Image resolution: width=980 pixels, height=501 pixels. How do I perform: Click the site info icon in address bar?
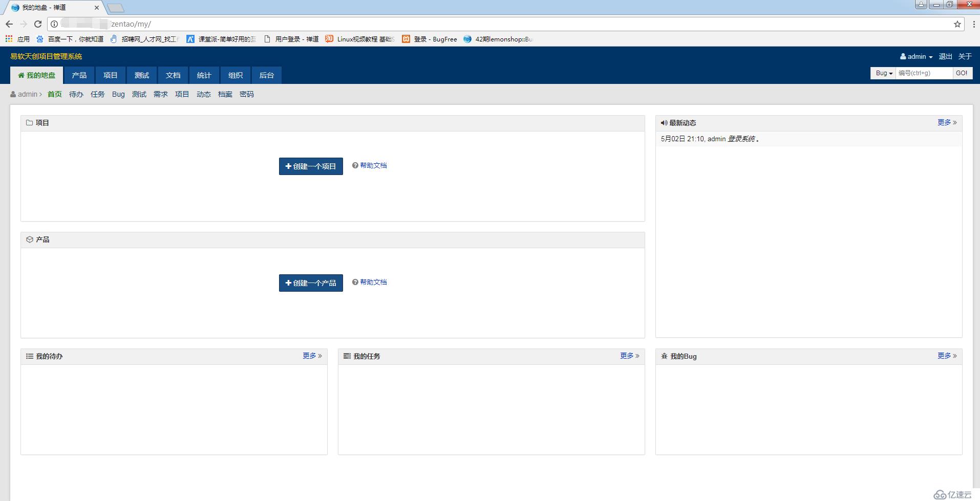point(54,24)
